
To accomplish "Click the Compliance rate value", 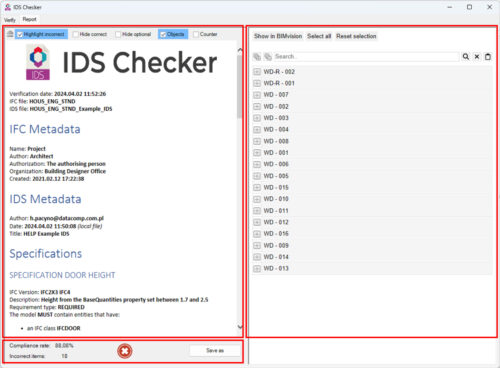I will pyautogui.click(x=64, y=346).
